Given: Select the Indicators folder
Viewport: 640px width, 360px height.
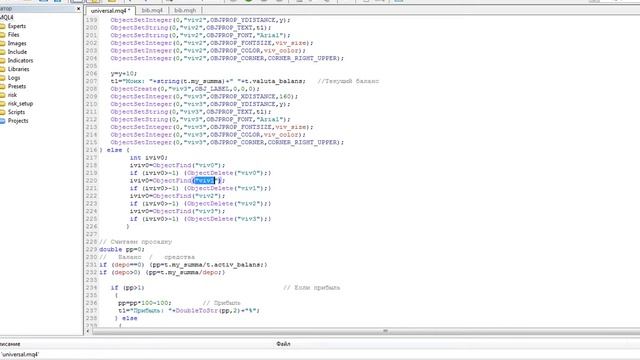Looking at the screenshot, I should coord(20,60).
